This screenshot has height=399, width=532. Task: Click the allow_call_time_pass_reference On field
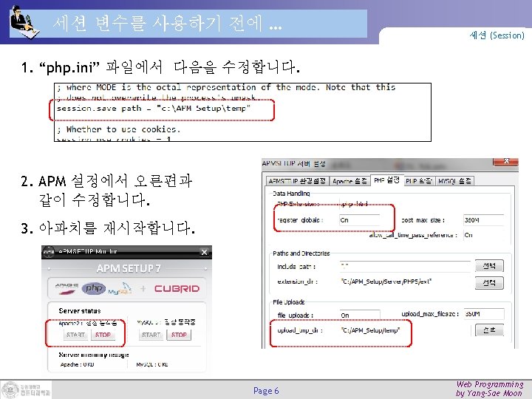[483, 235]
